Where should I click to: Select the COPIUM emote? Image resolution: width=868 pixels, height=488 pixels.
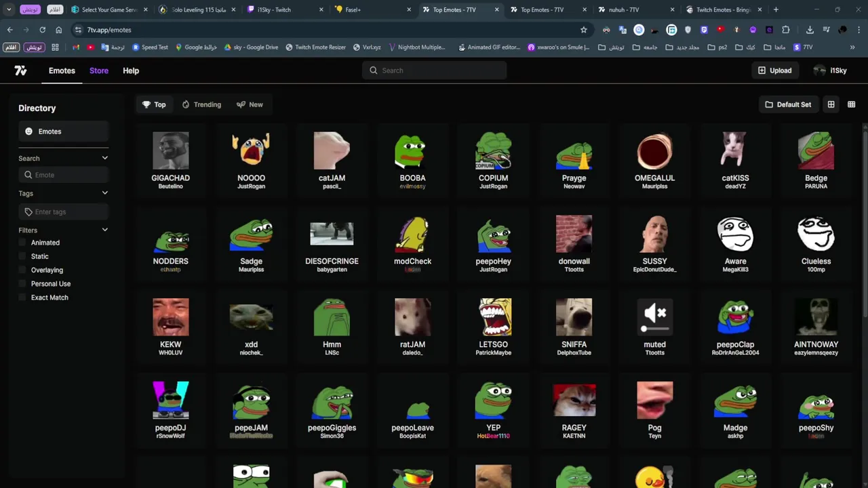pos(493,160)
